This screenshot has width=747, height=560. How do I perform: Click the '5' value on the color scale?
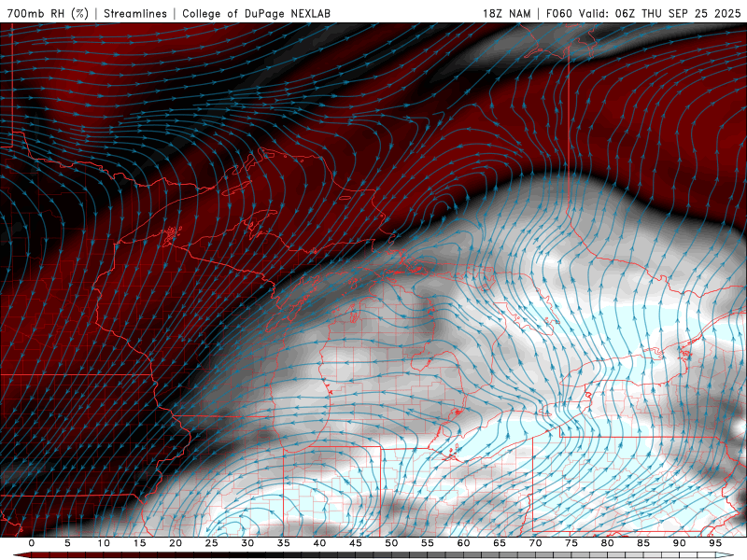tap(67, 543)
